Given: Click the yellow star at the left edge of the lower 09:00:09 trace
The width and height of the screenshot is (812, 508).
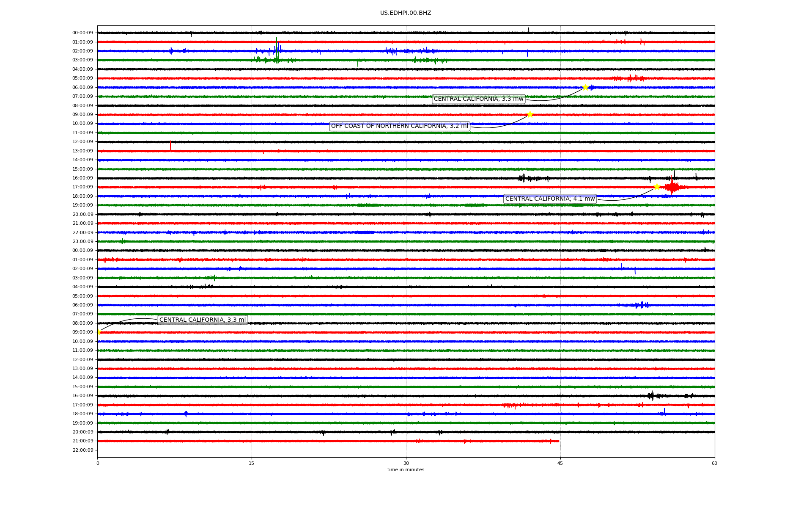Looking at the screenshot, I should 99,332.
